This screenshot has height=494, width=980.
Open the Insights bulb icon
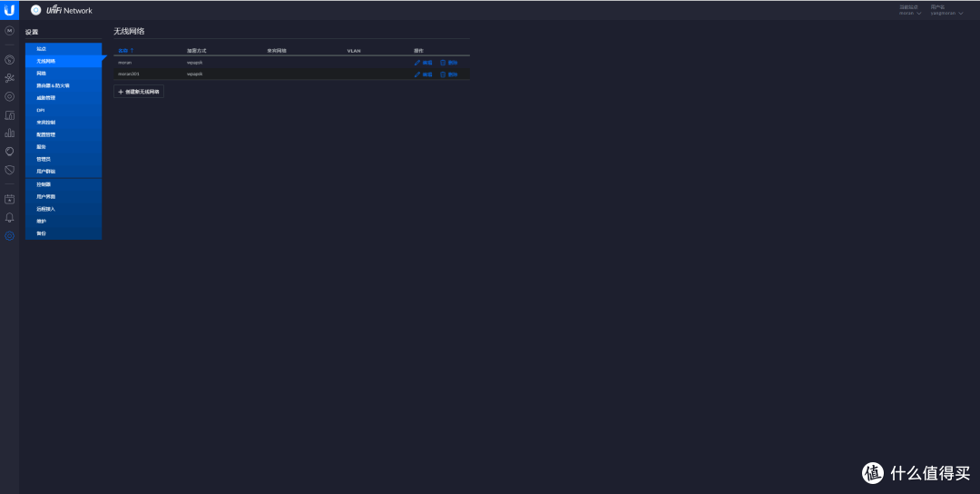pyautogui.click(x=9, y=152)
